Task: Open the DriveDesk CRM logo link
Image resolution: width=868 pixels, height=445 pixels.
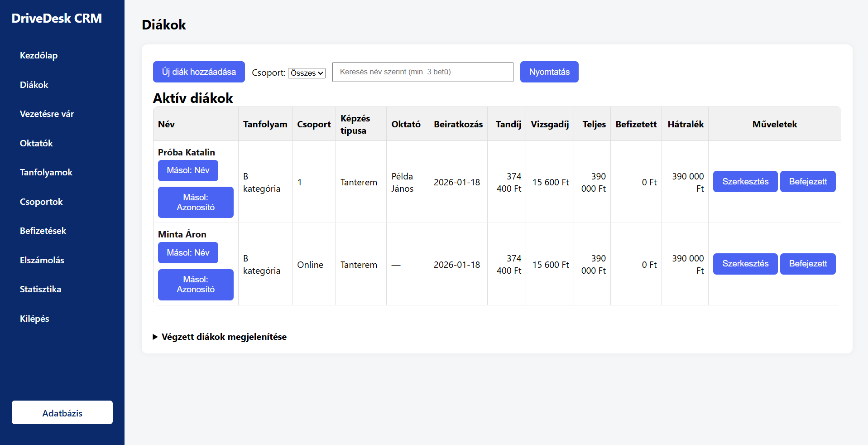Action: (57, 19)
